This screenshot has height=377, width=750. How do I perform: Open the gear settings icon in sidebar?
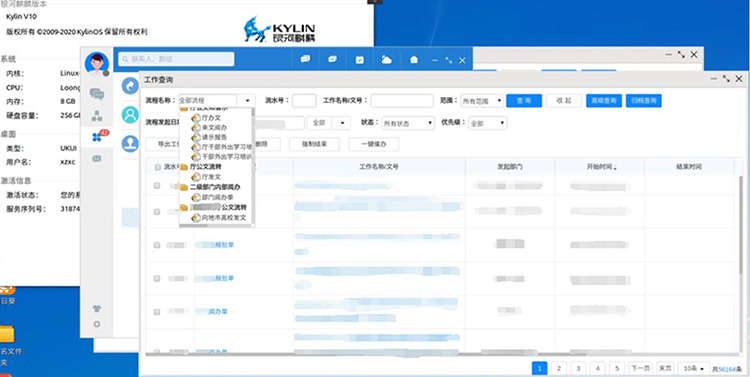(x=97, y=324)
